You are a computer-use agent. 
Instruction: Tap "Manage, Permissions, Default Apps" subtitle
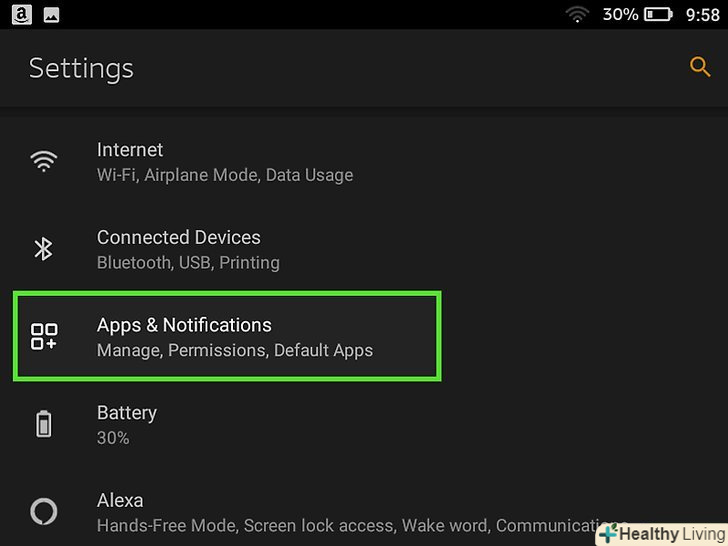pyautogui.click(x=235, y=351)
